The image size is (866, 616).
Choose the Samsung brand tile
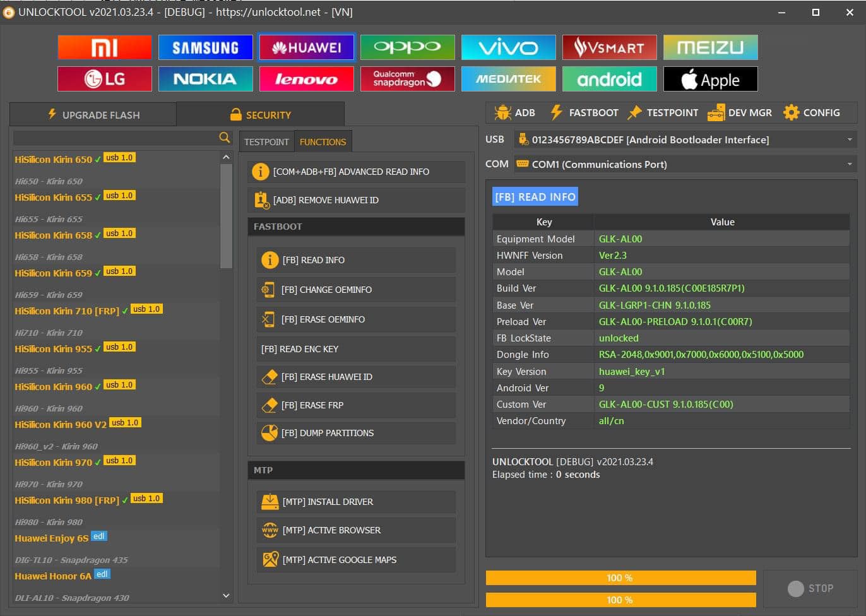[206, 47]
